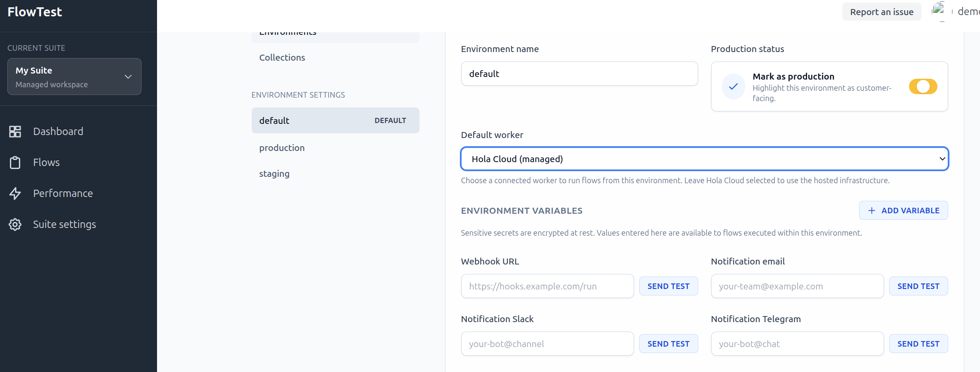This screenshot has width=980, height=372.
Task: Open the Default worker dropdown
Action: (x=704, y=159)
